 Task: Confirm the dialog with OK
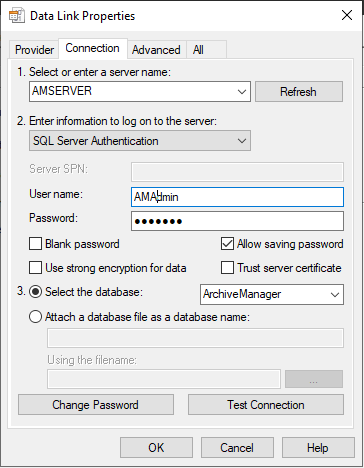(156, 448)
